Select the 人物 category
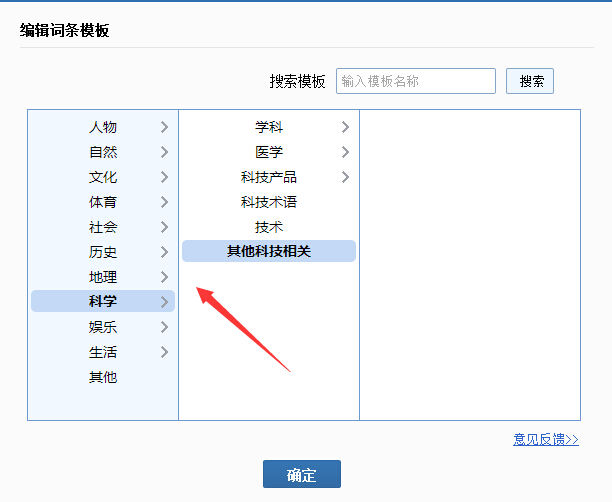 [x=103, y=127]
